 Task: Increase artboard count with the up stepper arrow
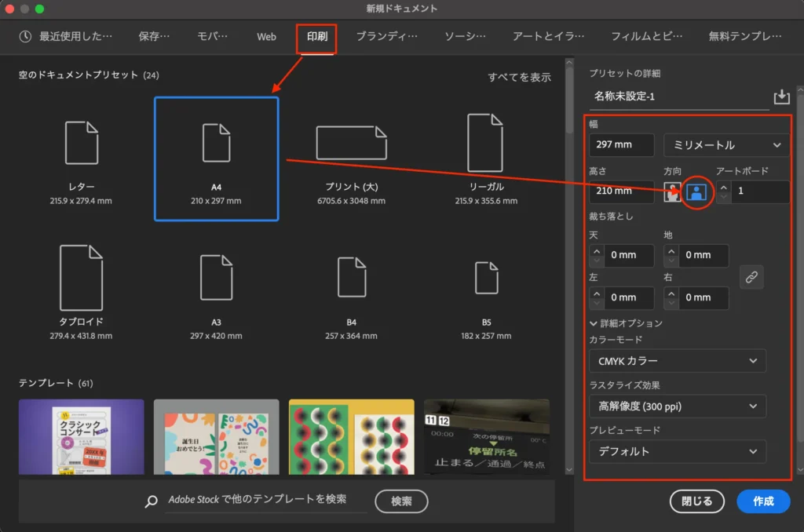click(722, 188)
